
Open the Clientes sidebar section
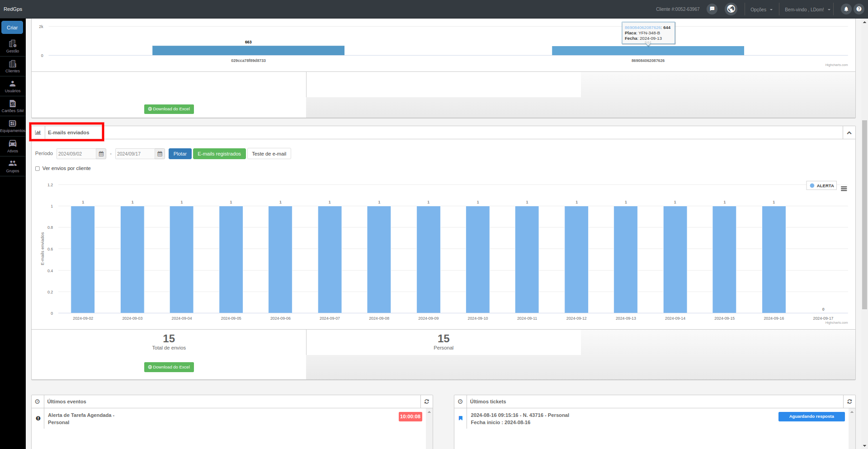(13, 66)
